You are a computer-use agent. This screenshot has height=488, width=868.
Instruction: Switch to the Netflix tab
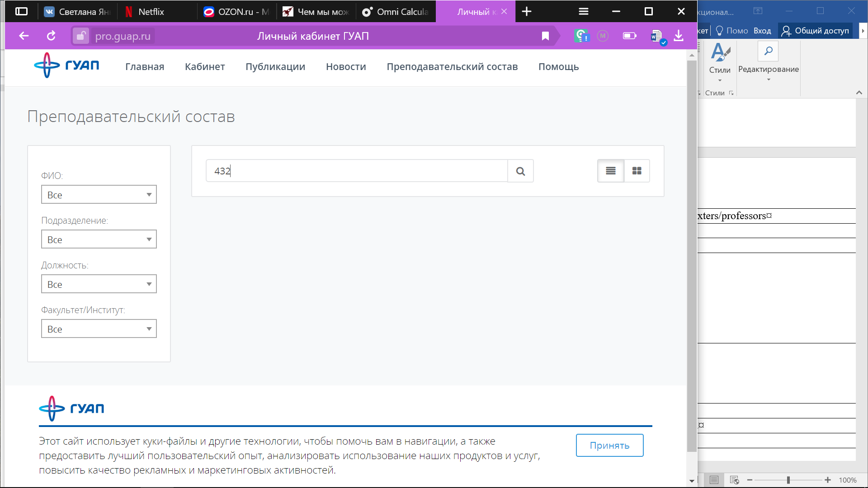point(151,12)
